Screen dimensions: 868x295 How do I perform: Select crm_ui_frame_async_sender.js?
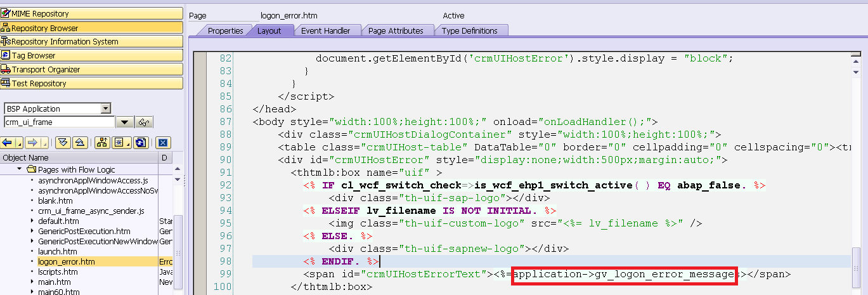point(91,211)
